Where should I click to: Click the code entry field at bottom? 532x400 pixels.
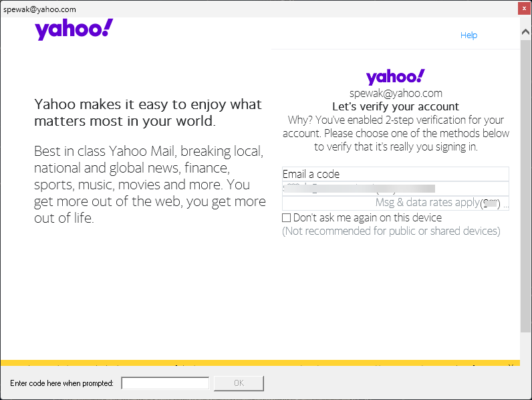click(x=165, y=383)
